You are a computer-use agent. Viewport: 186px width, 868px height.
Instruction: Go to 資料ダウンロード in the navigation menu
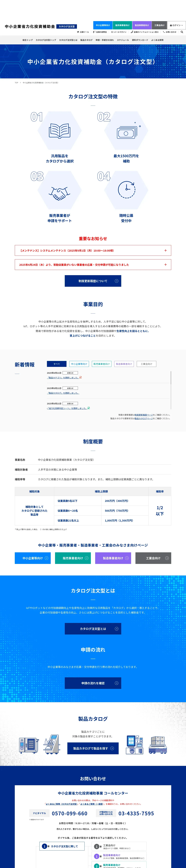140,40
